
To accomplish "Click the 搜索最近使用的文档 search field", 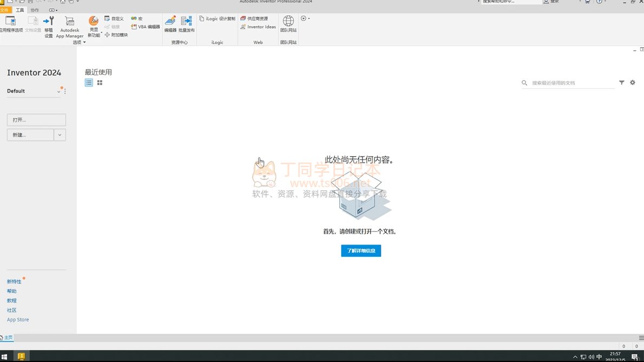I will click(571, 83).
